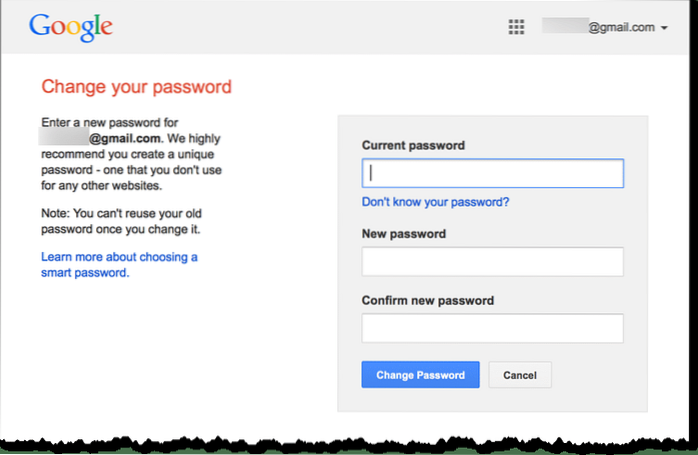Click the "Confirm new password" label

pyautogui.click(x=428, y=300)
